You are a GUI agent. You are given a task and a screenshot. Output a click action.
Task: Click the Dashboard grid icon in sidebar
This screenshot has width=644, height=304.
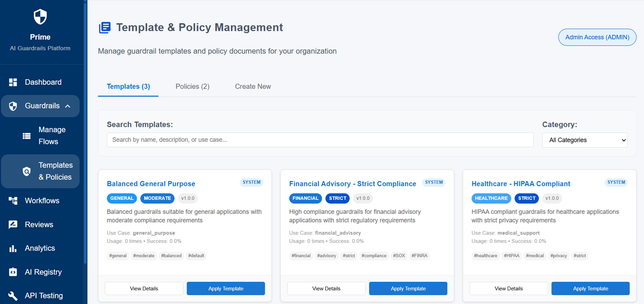pyautogui.click(x=13, y=82)
